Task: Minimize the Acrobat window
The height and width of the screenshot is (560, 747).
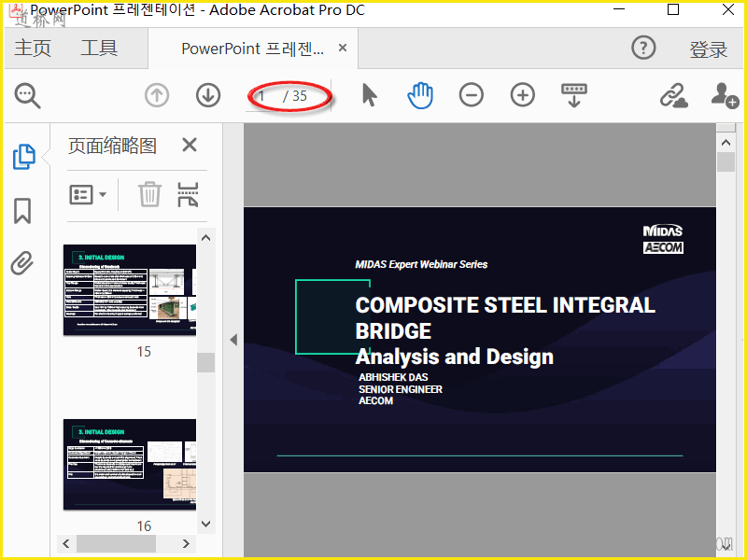Action: pyautogui.click(x=619, y=9)
